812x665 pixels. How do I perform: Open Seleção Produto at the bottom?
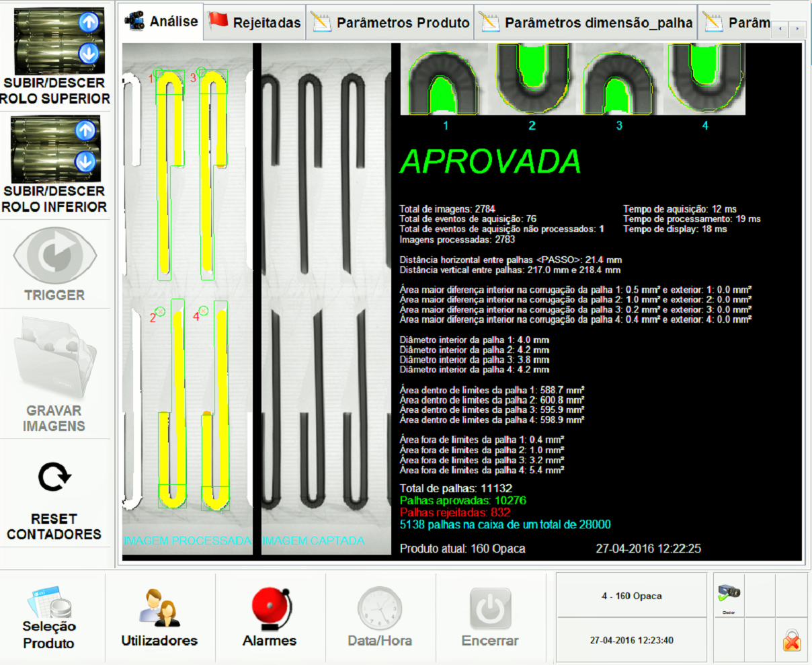50,616
